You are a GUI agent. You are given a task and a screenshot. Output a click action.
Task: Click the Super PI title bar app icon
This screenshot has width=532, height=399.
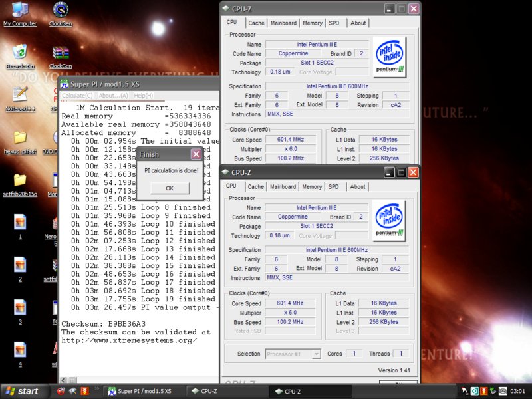[x=65, y=84]
